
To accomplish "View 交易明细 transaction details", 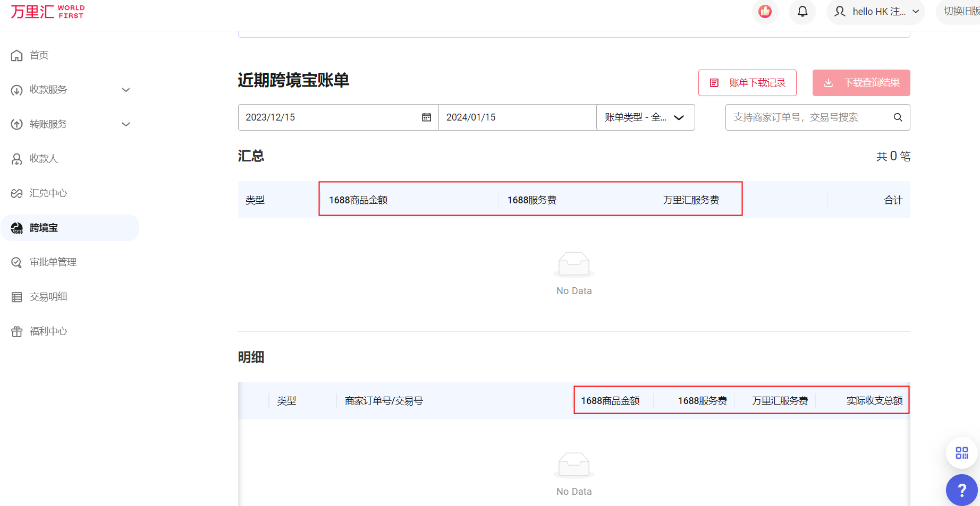I will (x=48, y=296).
